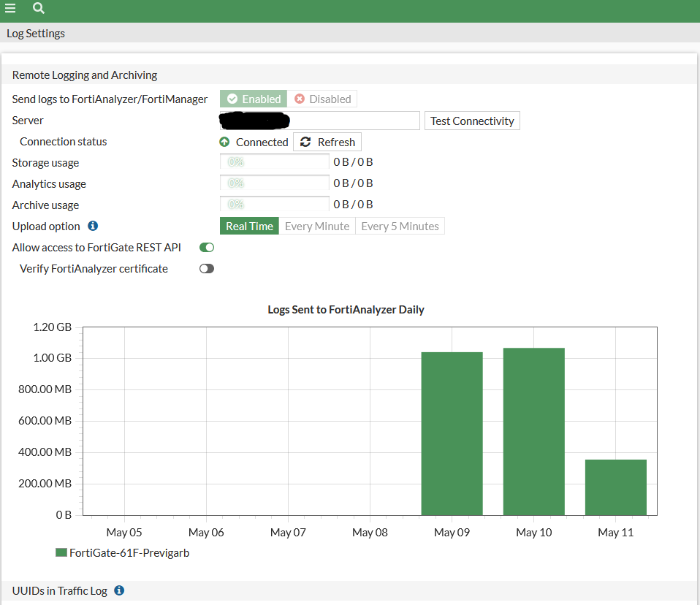Click the Storage usage progress bar
700x605 pixels.
tap(275, 162)
